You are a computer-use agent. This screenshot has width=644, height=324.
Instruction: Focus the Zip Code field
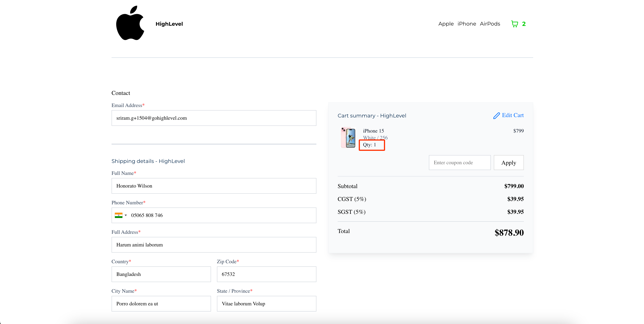tap(266, 274)
